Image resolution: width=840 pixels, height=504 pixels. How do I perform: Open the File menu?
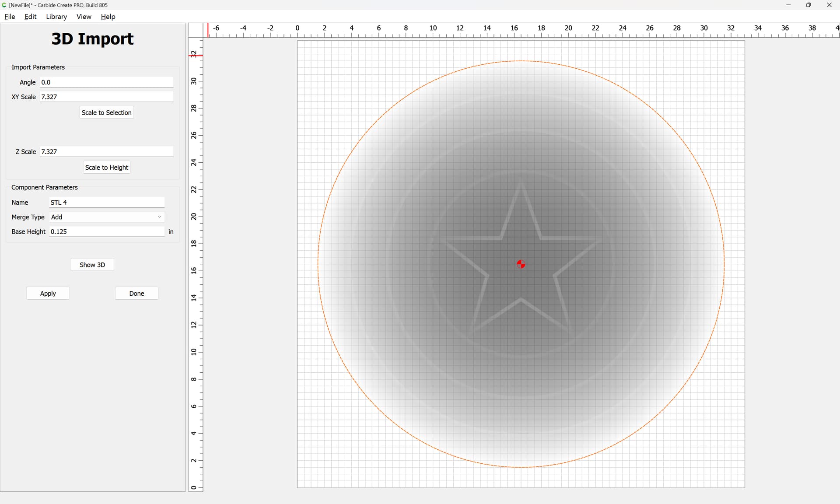click(10, 17)
